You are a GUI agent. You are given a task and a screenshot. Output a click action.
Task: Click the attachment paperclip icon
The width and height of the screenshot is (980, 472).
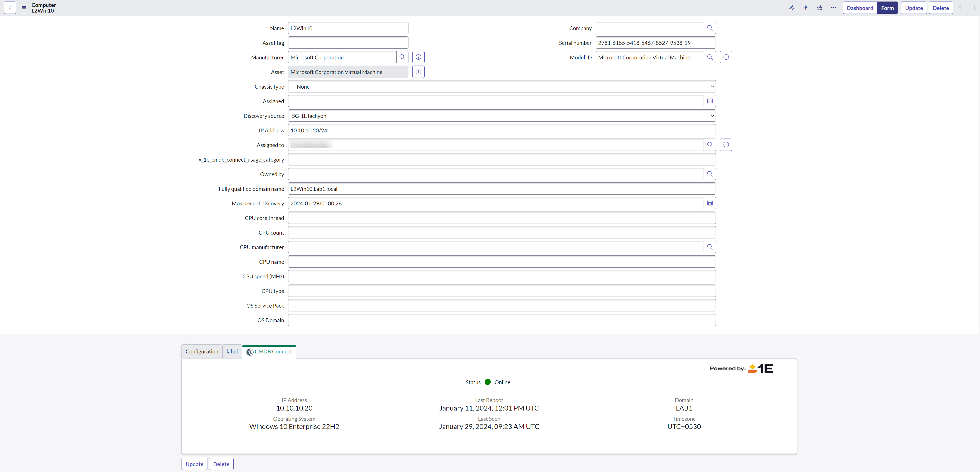coord(792,8)
